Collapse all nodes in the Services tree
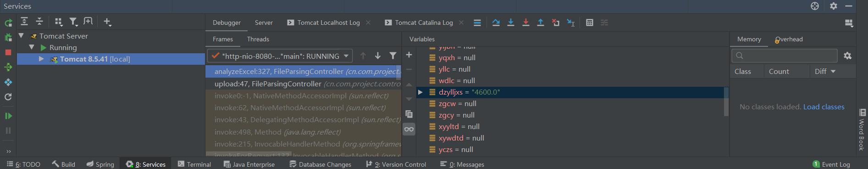The width and height of the screenshot is (868, 169). (39, 22)
